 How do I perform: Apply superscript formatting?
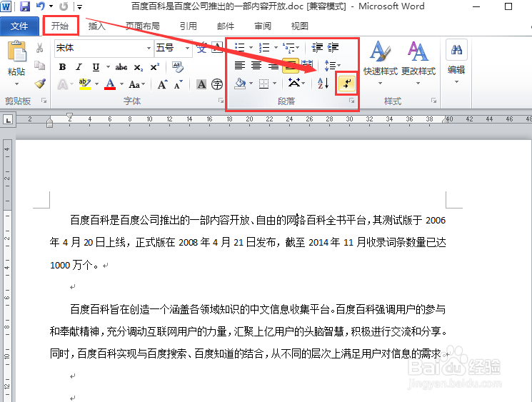(x=155, y=67)
